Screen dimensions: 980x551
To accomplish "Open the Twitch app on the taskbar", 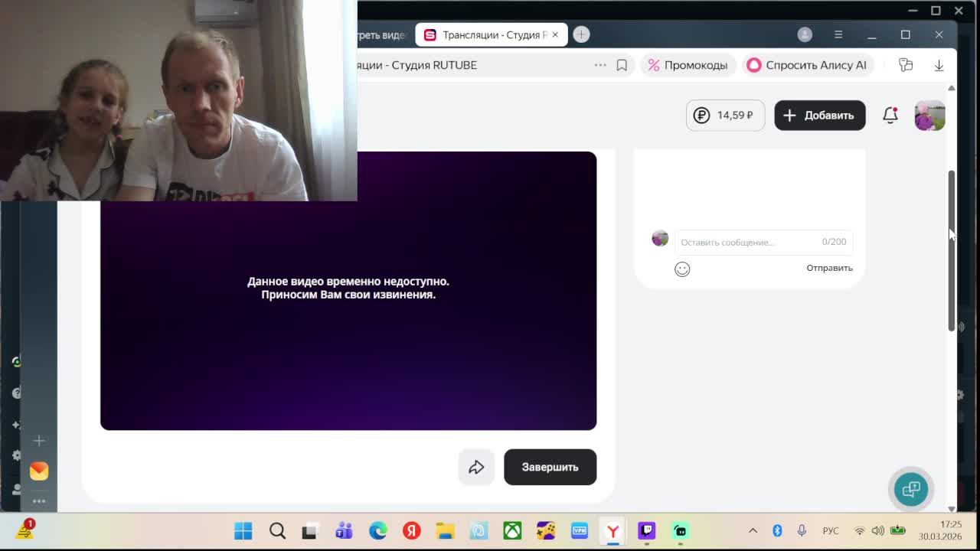I will (x=647, y=530).
